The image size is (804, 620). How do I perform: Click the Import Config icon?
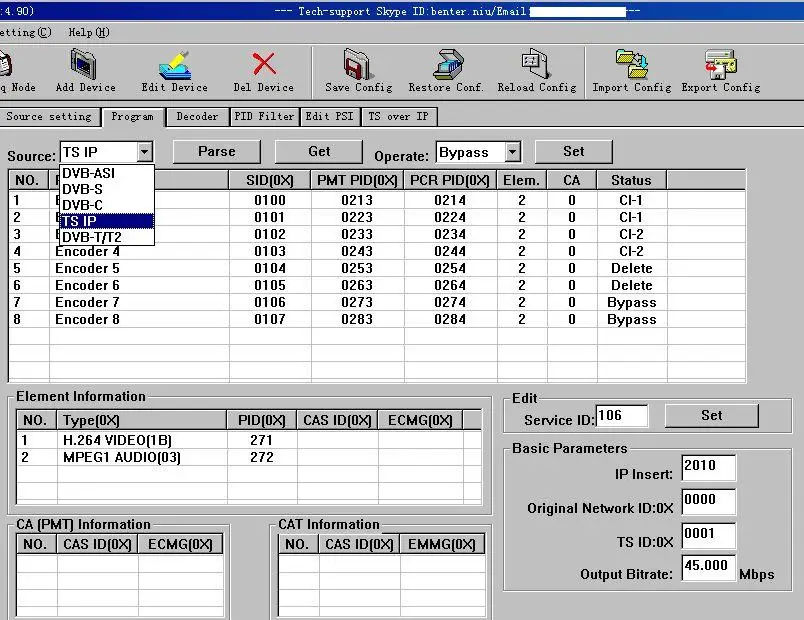point(631,66)
